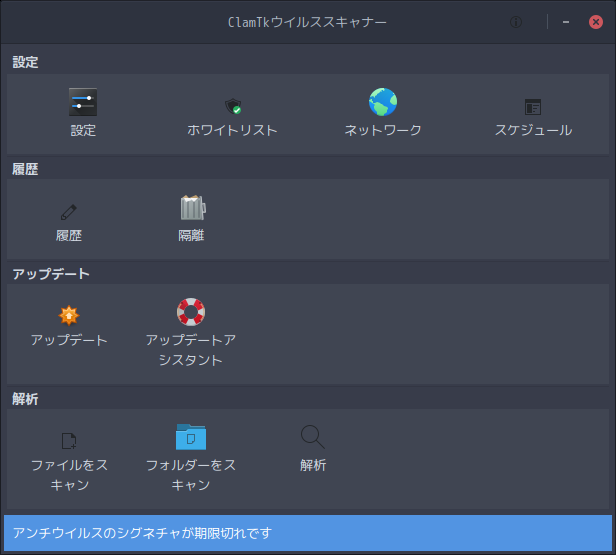Screen dimensions: 616x555
Task: Open the スケジュール calendar icon
Action: click(x=533, y=107)
